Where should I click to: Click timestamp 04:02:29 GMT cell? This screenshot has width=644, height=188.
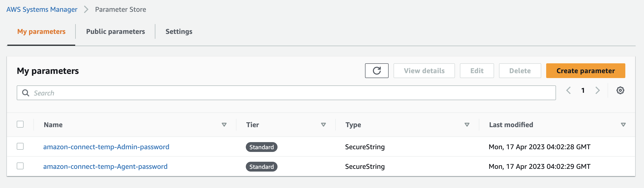tap(540, 167)
